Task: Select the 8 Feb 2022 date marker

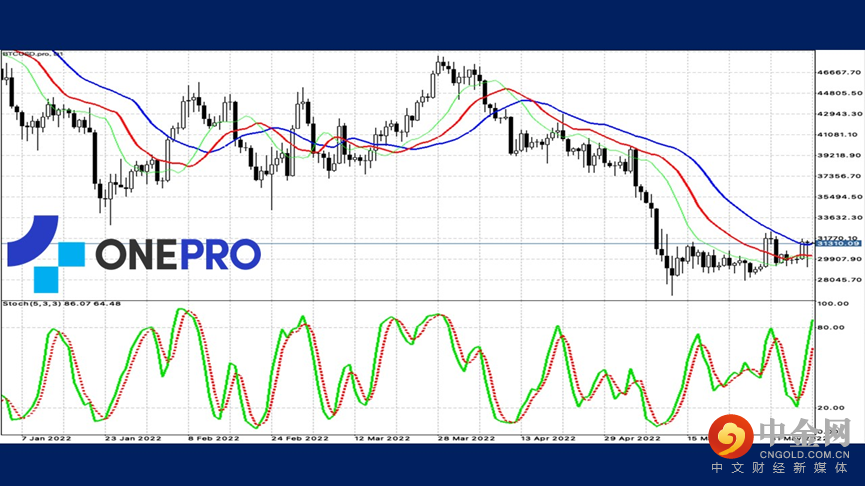Action: (213, 439)
